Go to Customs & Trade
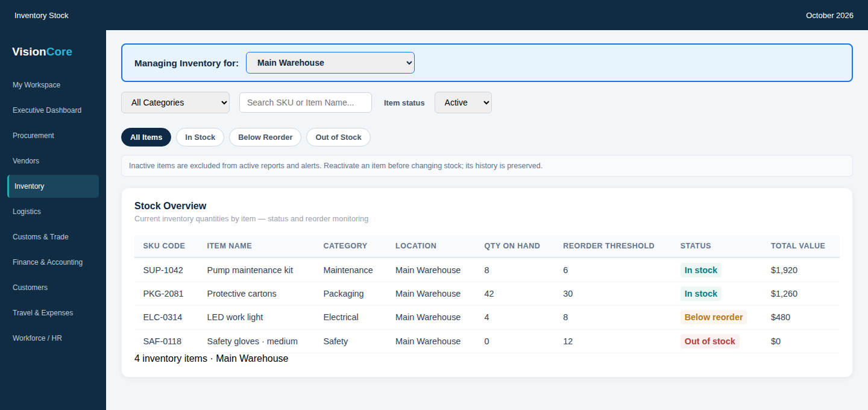The height and width of the screenshot is (410, 868). 53,237
